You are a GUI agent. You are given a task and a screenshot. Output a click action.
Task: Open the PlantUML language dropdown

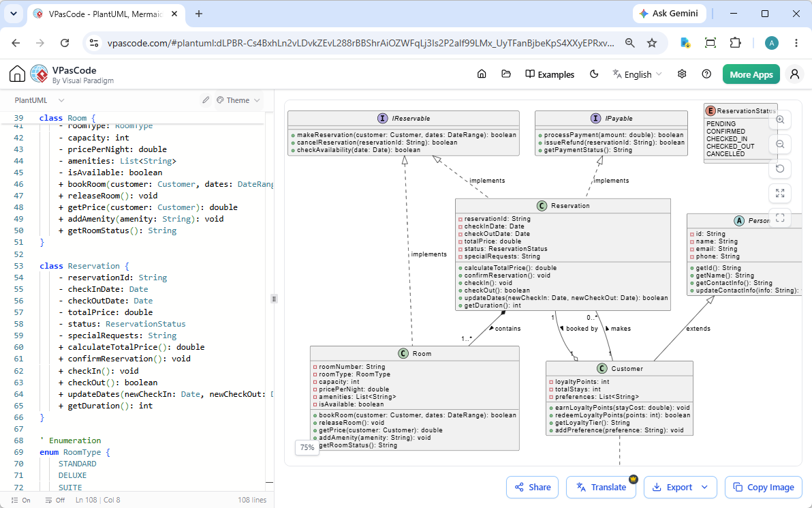click(40, 100)
